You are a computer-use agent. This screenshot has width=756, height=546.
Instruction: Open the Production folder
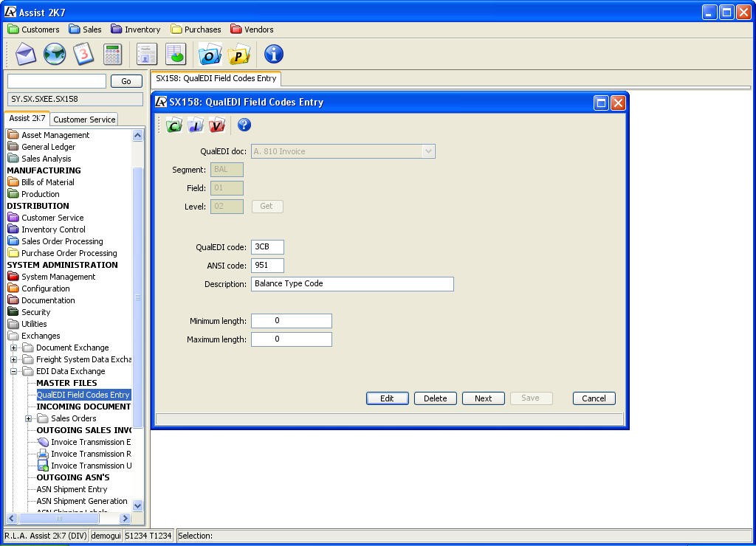click(x=34, y=194)
